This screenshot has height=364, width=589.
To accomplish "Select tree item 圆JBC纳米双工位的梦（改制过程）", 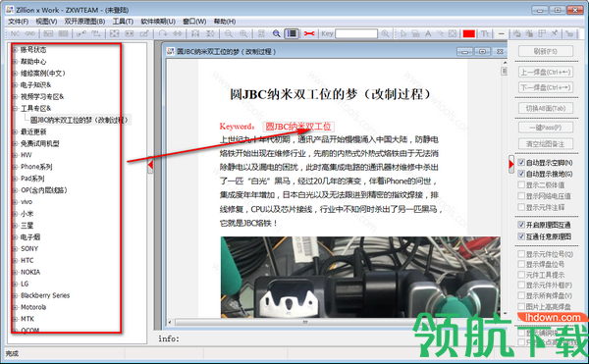I will tap(80, 120).
